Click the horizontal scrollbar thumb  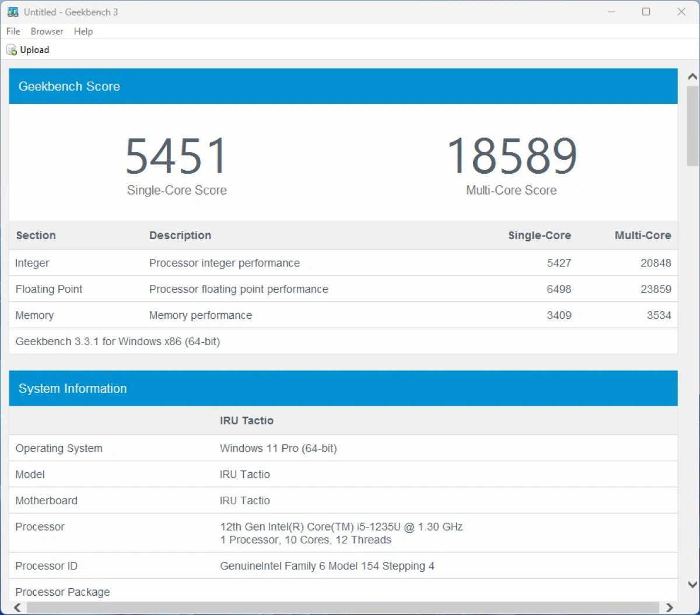[x=342, y=608]
